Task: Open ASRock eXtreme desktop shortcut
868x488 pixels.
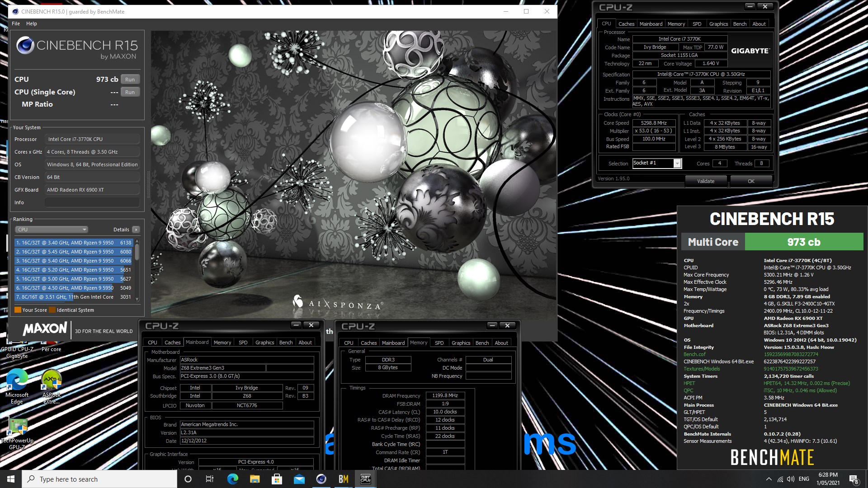Action: (52, 386)
